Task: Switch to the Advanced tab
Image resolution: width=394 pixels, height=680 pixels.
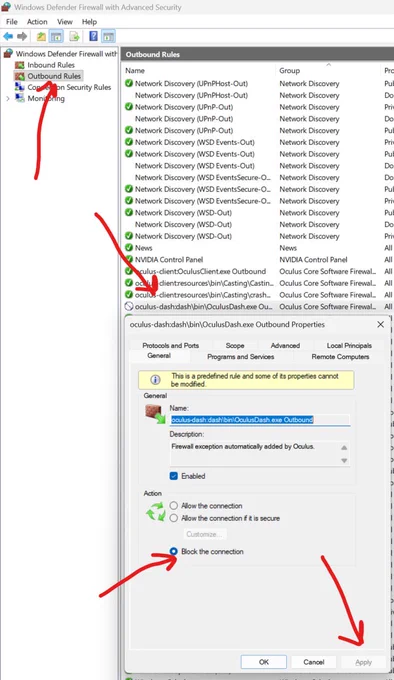Action: click(285, 346)
